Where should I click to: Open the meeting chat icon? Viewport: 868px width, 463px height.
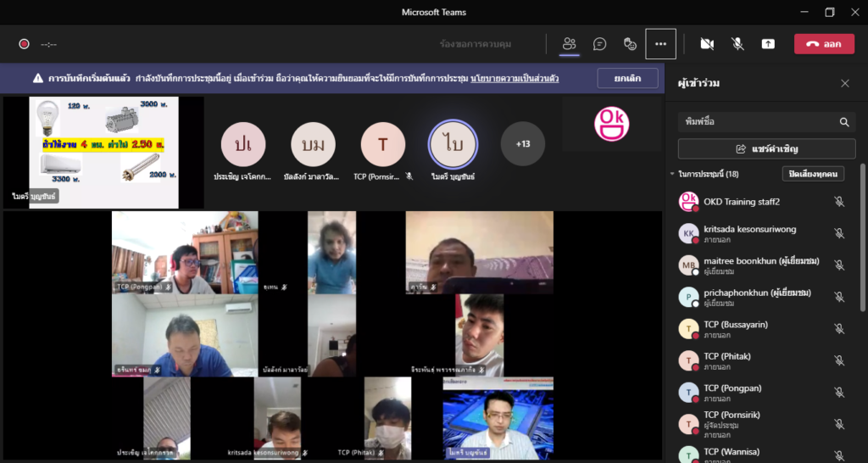point(599,44)
